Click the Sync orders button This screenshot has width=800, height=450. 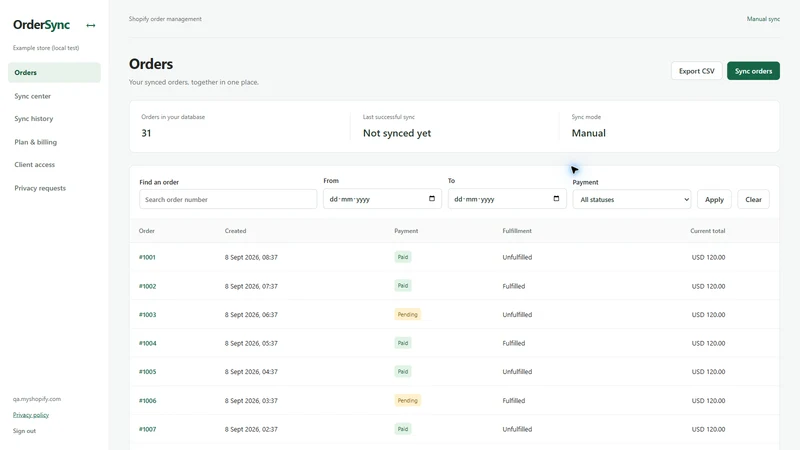tap(753, 71)
